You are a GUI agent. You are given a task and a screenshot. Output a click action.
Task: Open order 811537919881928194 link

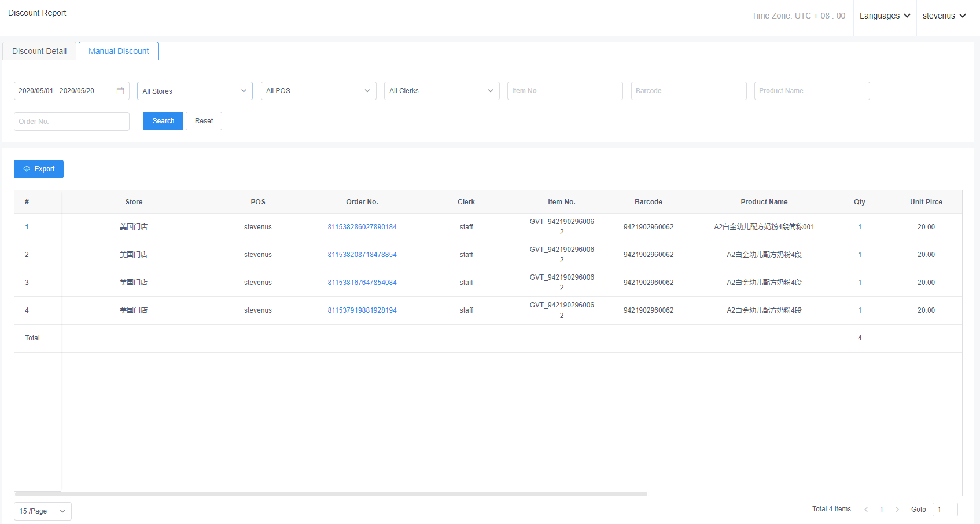[362, 310]
